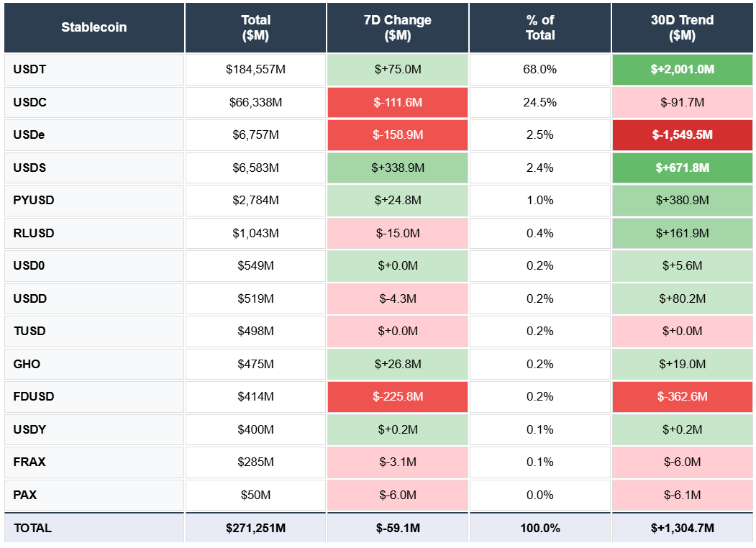Select the total 7D change -59.1M cell
Viewport: 756px width, 548px height.
click(x=397, y=527)
